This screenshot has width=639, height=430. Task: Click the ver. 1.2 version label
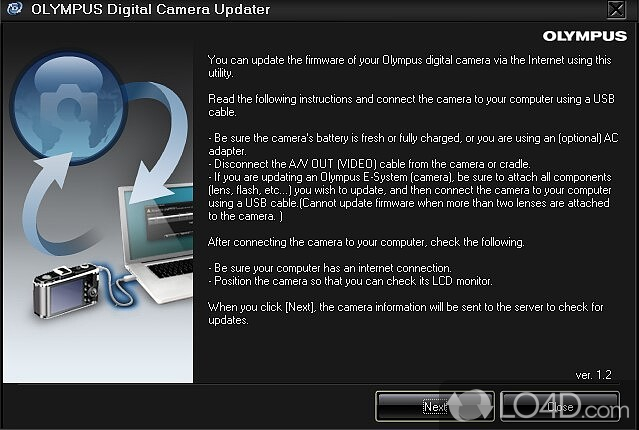click(x=593, y=375)
